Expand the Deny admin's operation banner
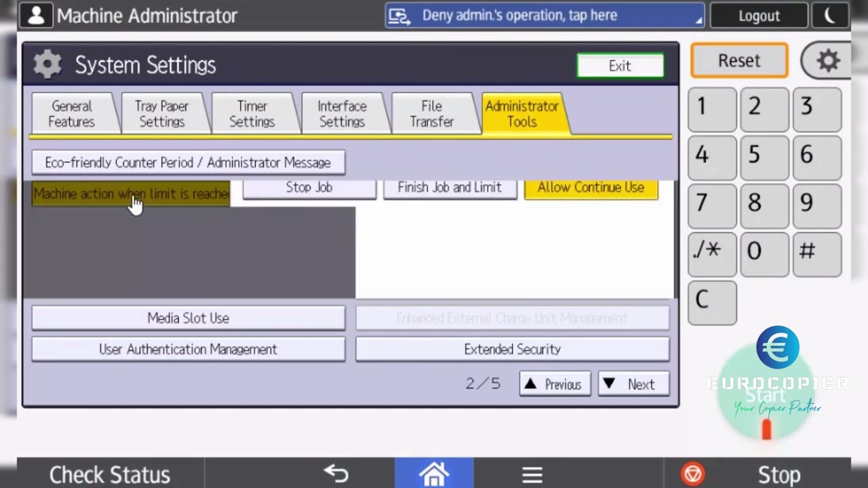Viewport: 868px width, 488px height. tap(545, 16)
